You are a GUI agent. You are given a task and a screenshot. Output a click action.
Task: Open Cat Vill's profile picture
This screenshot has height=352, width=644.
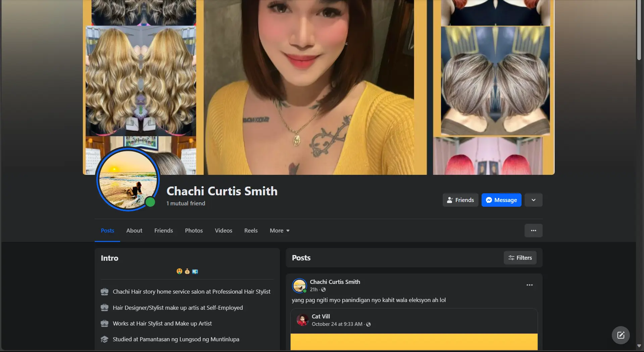click(303, 320)
